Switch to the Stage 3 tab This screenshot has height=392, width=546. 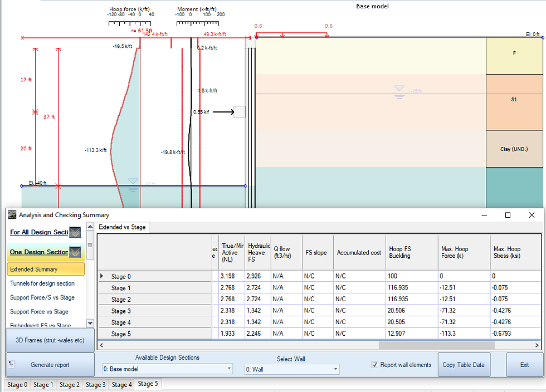(95, 385)
